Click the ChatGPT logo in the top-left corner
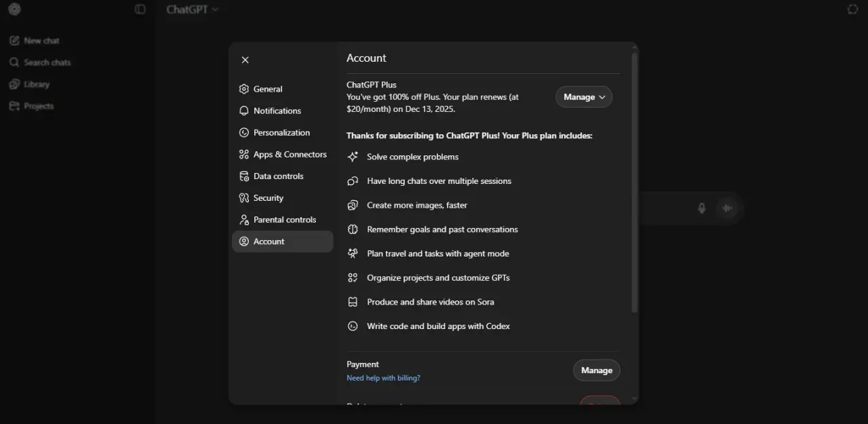The height and width of the screenshot is (424, 868). 14,9
